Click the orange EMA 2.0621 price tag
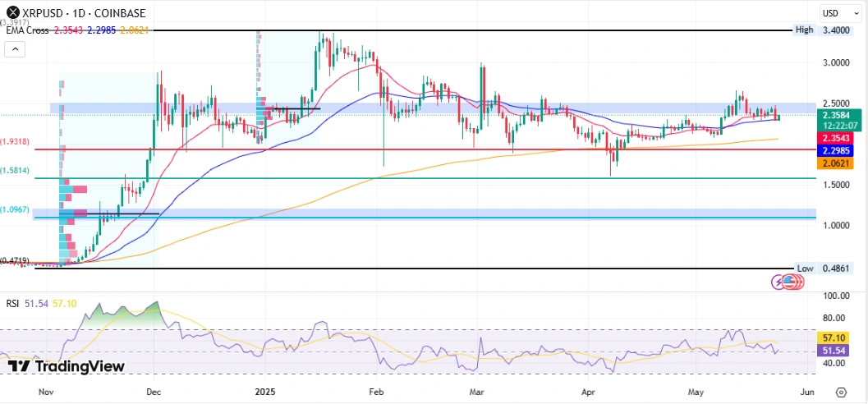The width and height of the screenshot is (868, 404). coord(838,165)
